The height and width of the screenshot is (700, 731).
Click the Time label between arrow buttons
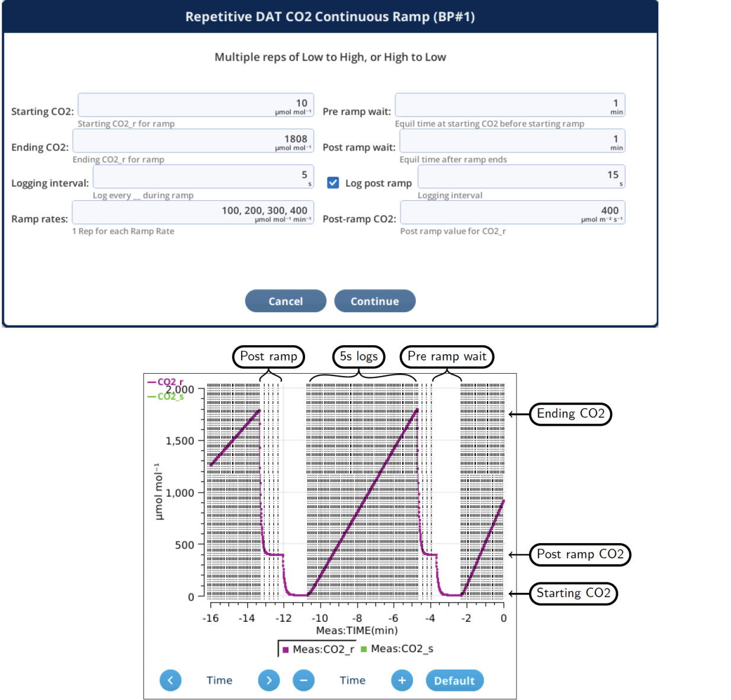click(219, 680)
